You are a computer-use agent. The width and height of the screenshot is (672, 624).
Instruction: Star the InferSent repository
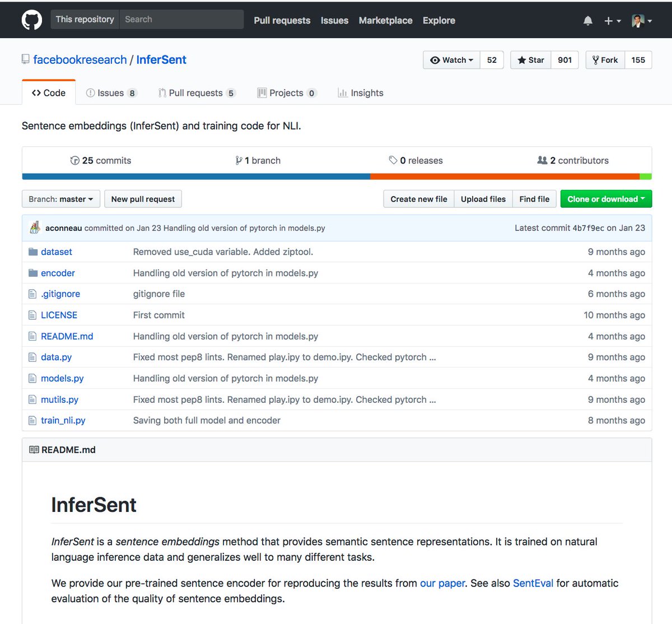[531, 60]
